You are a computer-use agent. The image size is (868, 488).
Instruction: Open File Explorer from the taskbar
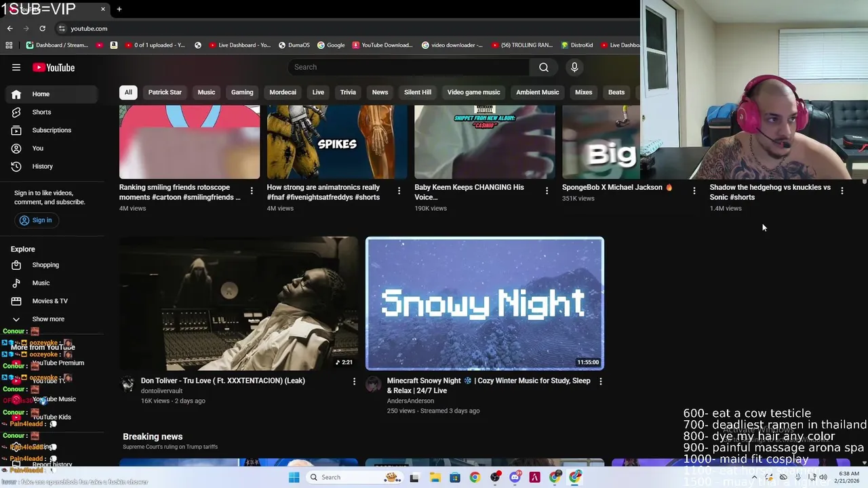pyautogui.click(x=435, y=477)
